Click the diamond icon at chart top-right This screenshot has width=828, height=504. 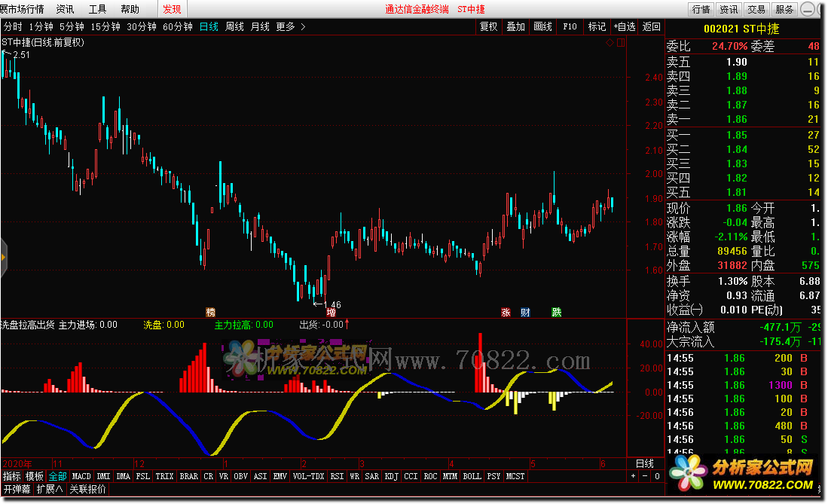point(610,42)
